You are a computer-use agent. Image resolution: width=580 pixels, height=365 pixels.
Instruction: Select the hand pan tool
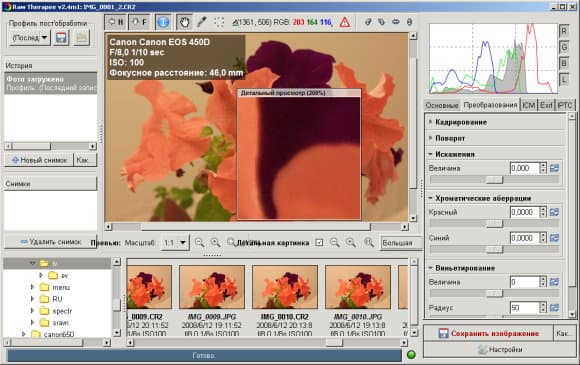pyautogui.click(x=184, y=22)
